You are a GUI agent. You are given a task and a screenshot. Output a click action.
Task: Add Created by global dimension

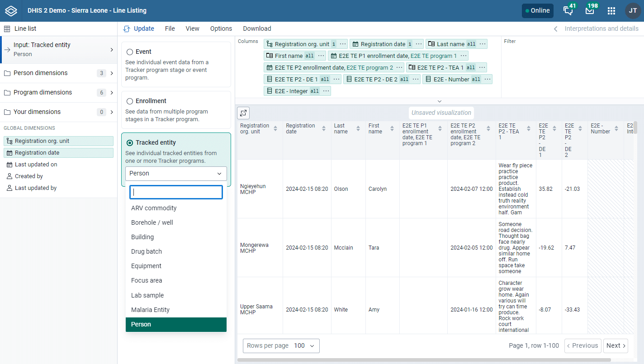pyautogui.click(x=58, y=176)
